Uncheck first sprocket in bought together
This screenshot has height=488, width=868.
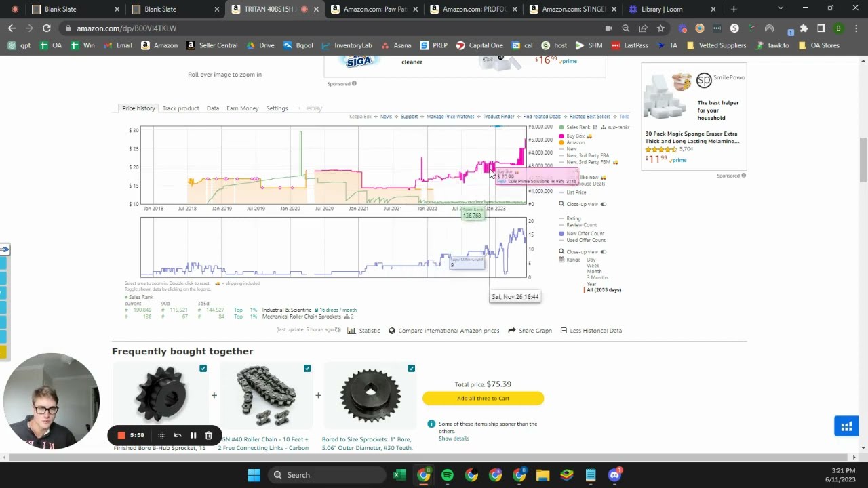[x=203, y=369]
